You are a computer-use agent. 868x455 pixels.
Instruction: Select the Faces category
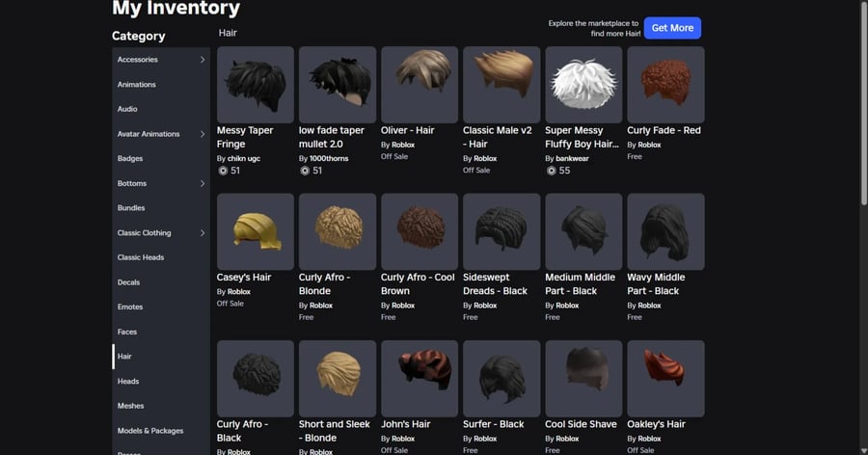pyautogui.click(x=127, y=332)
